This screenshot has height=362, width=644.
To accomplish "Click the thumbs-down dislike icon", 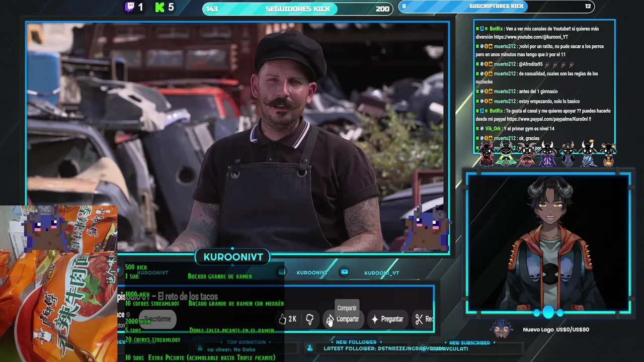I will 310,319.
